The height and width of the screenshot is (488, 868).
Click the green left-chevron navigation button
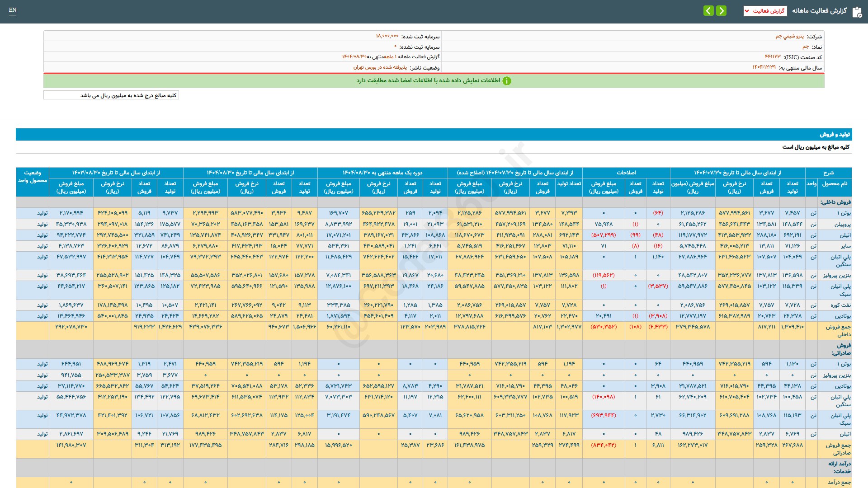coord(708,10)
